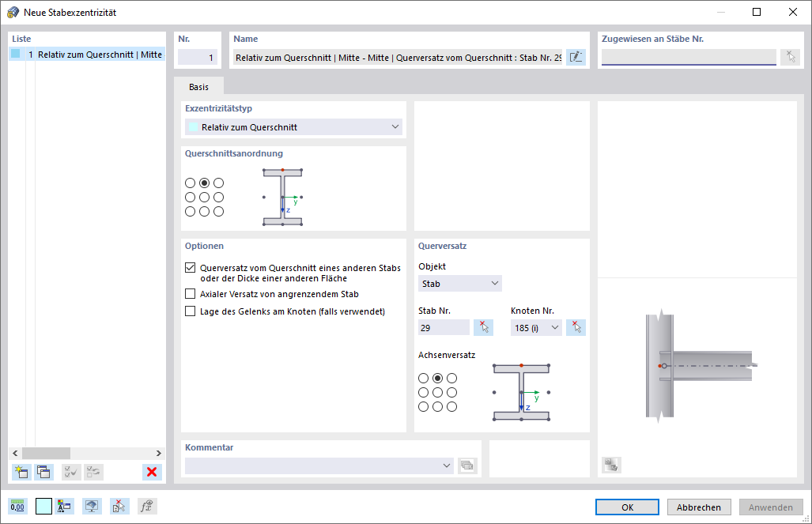Select top-right Querschnittsanordnung radio
The width and height of the screenshot is (812, 524).
(x=218, y=183)
